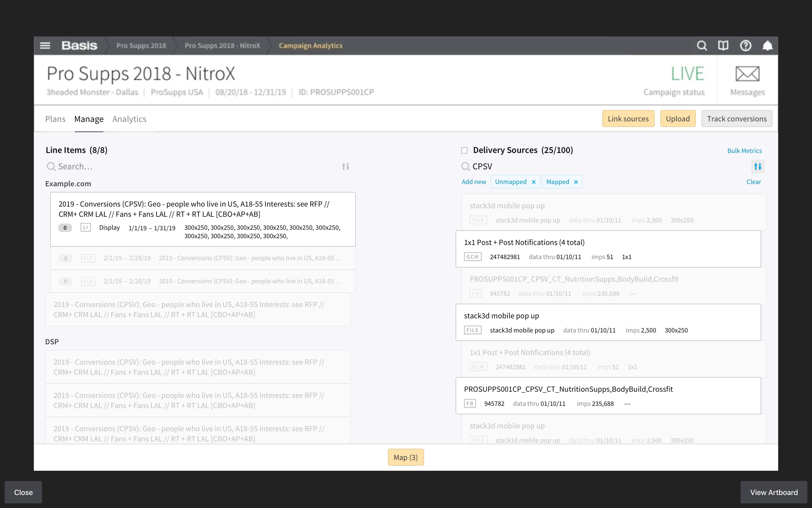Click the Map (3) button
812x508 pixels.
[406, 457]
